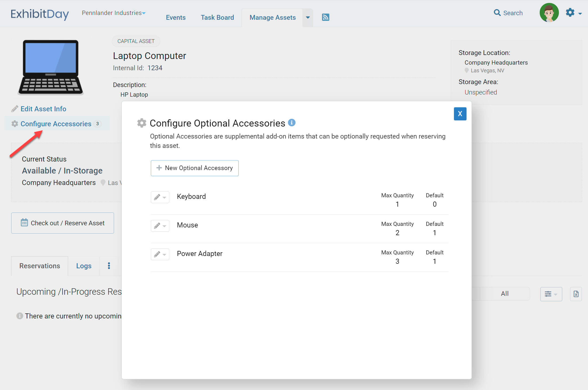Open Keyboard accessory edit dropdown
The image size is (588, 390).
[x=160, y=197]
